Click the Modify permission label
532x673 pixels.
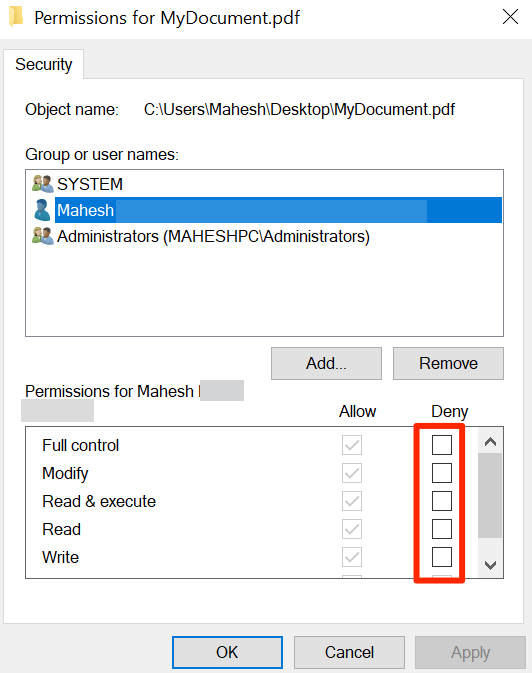click(65, 473)
